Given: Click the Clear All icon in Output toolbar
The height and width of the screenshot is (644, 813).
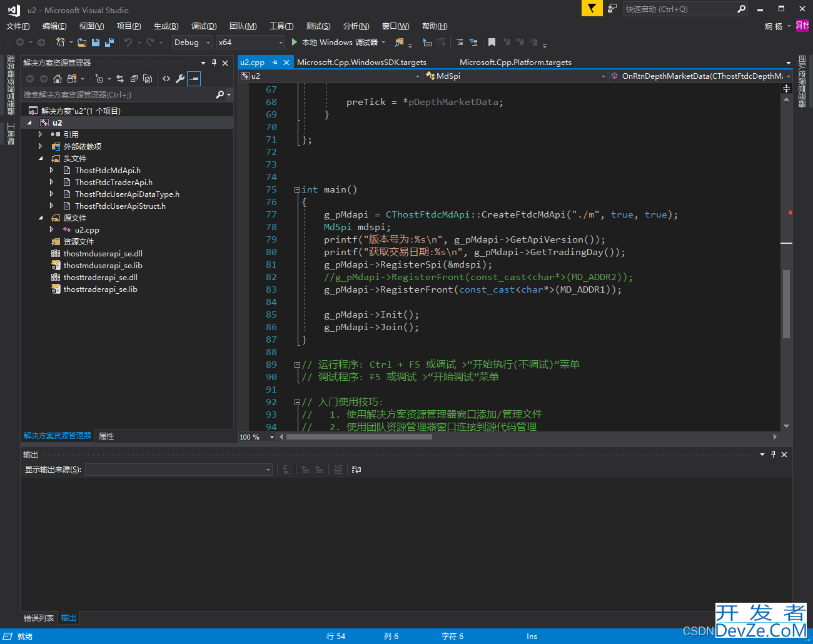Looking at the screenshot, I should click(338, 469).
